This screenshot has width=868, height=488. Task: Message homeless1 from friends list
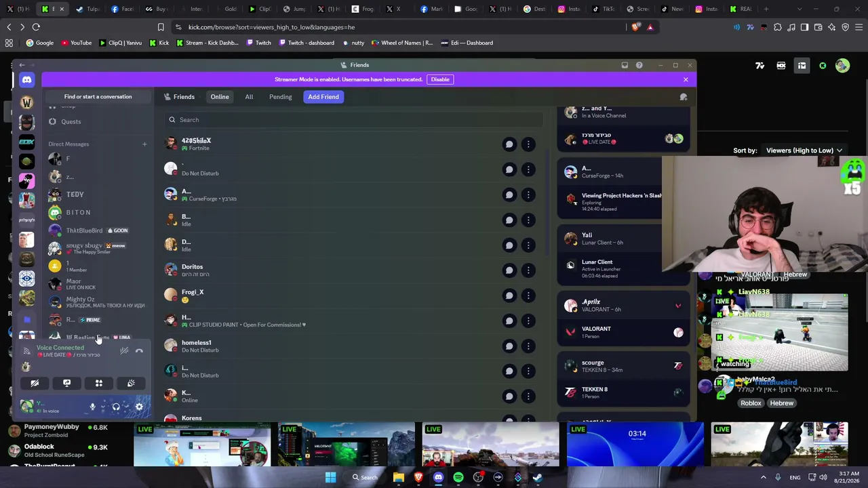click(509, 346)
